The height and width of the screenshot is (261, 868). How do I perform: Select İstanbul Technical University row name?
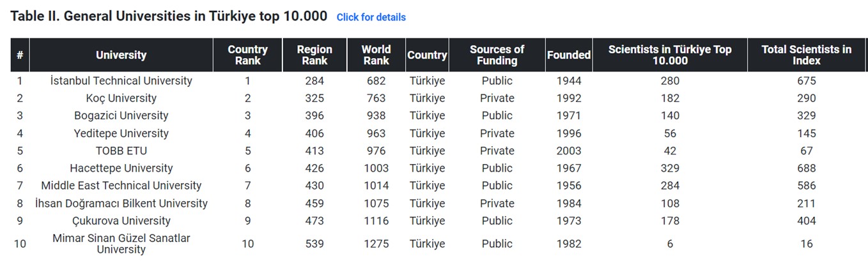pos(121,81)
